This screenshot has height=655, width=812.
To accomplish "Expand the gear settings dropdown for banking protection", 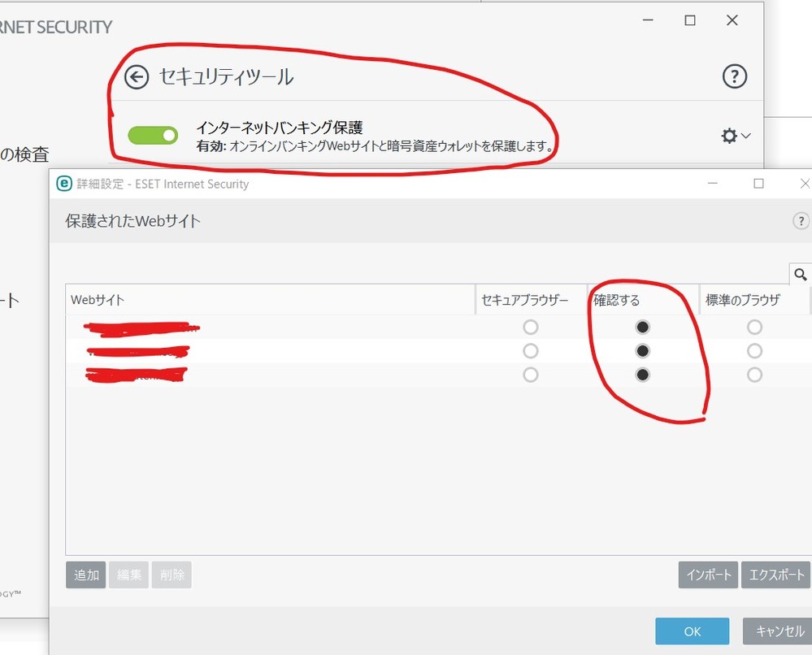I will 736,136.
